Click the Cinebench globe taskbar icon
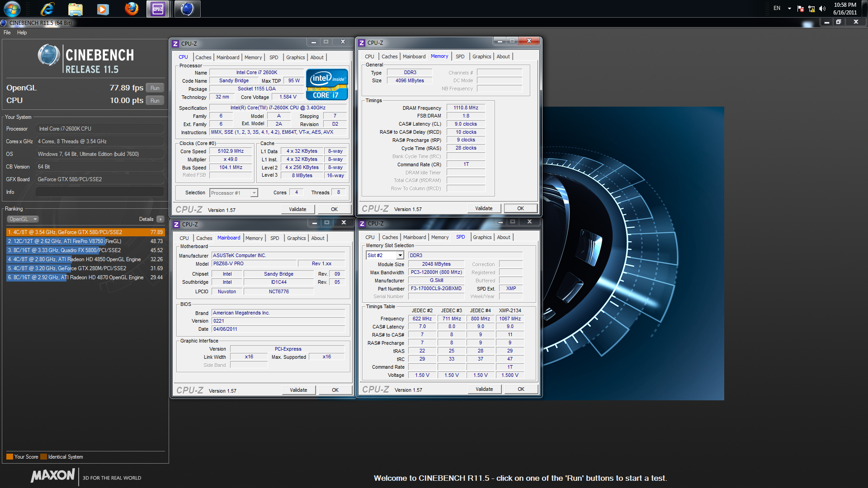The width and height of the screenshot is (868, 488). 187,9
